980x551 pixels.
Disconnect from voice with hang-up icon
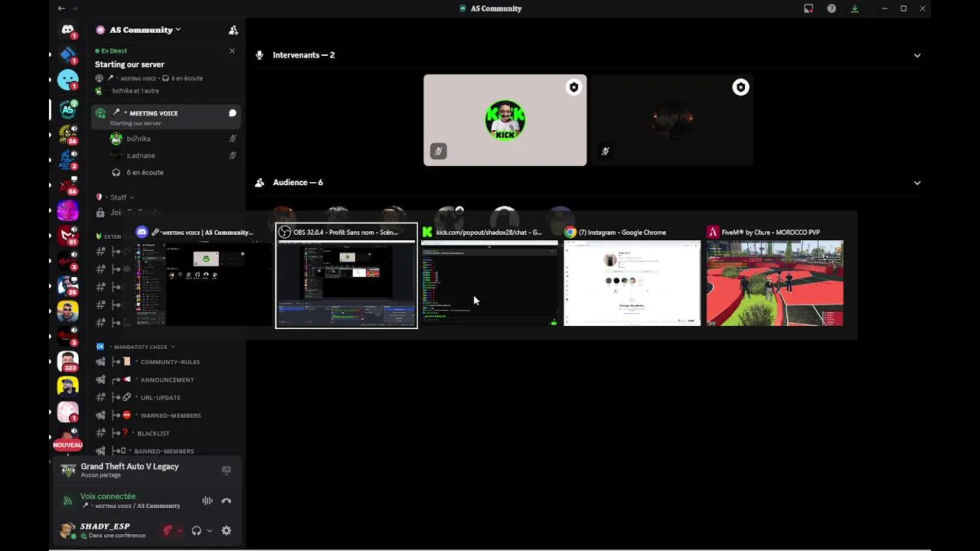click(x=226, y=500)
